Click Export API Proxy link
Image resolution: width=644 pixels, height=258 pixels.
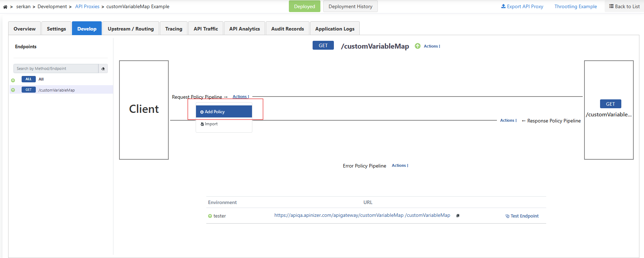(522, 6)
